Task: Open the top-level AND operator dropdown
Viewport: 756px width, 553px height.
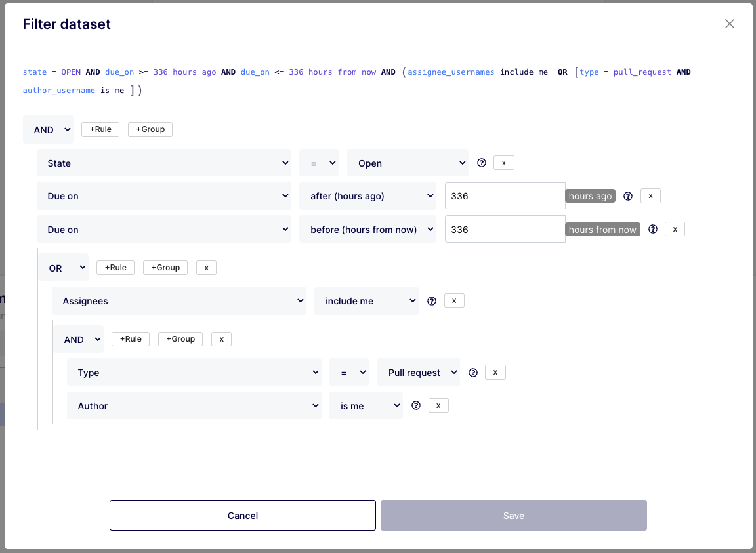Action: pos(48,130)
